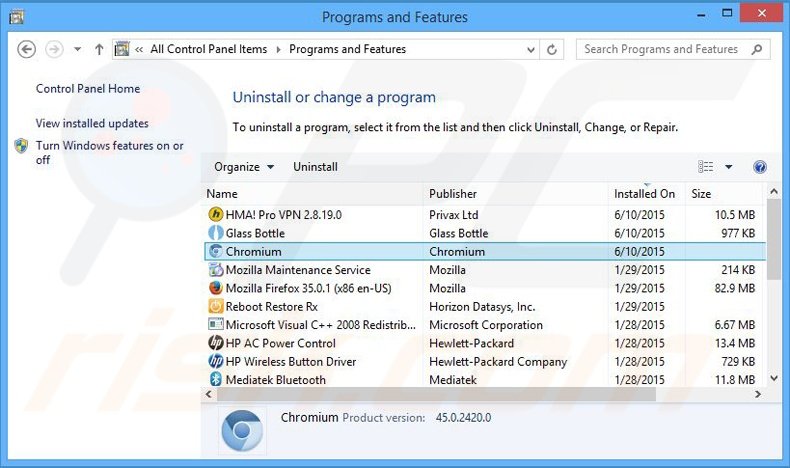The width and height of the screenshot is (790, 468).
Task: Sort by the Name column header
Action: coord(312,194)
